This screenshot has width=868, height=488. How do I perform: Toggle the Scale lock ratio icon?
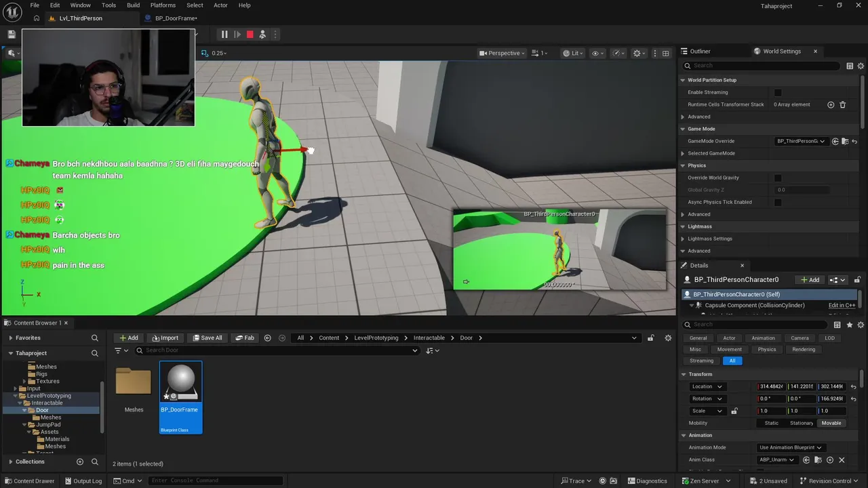(734, 411)
